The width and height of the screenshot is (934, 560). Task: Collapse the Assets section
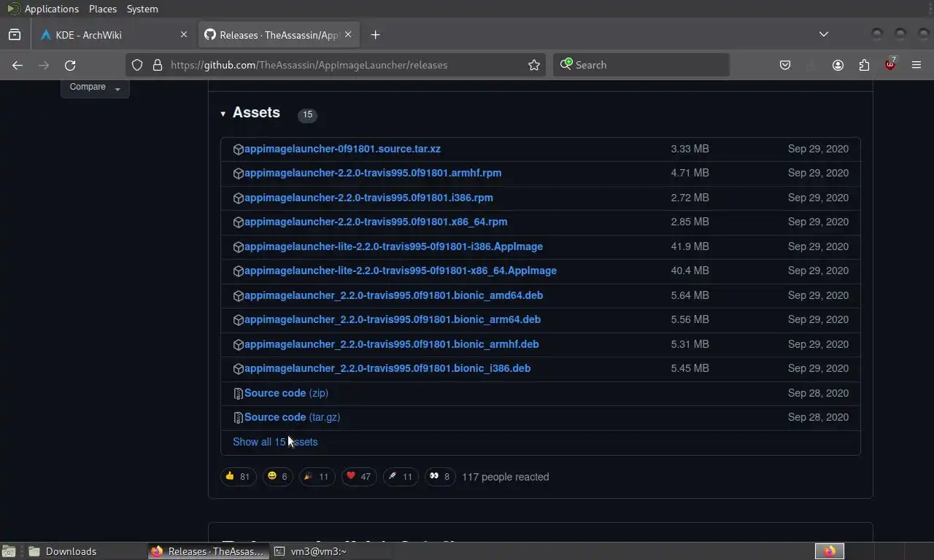(x=223, y=114)
